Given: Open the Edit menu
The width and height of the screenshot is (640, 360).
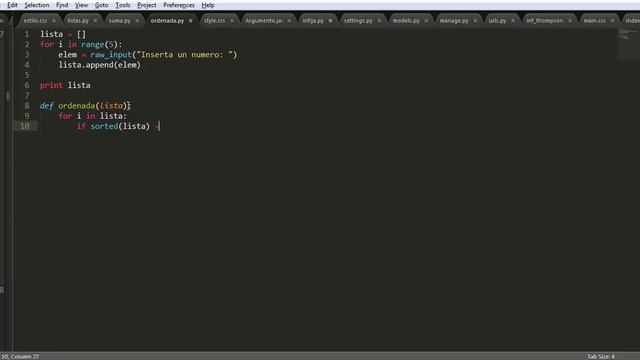Looking at the screenshot, I should [12, 5].
